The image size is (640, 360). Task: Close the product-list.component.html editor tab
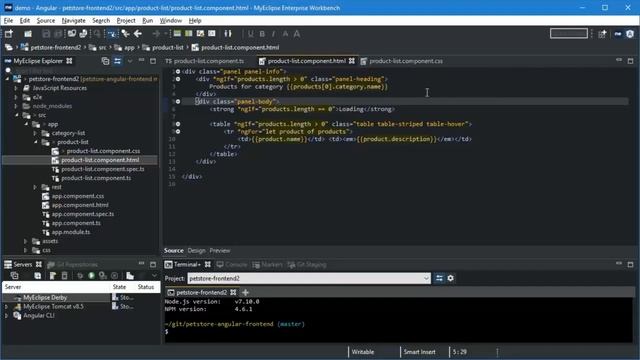point(352,61)
